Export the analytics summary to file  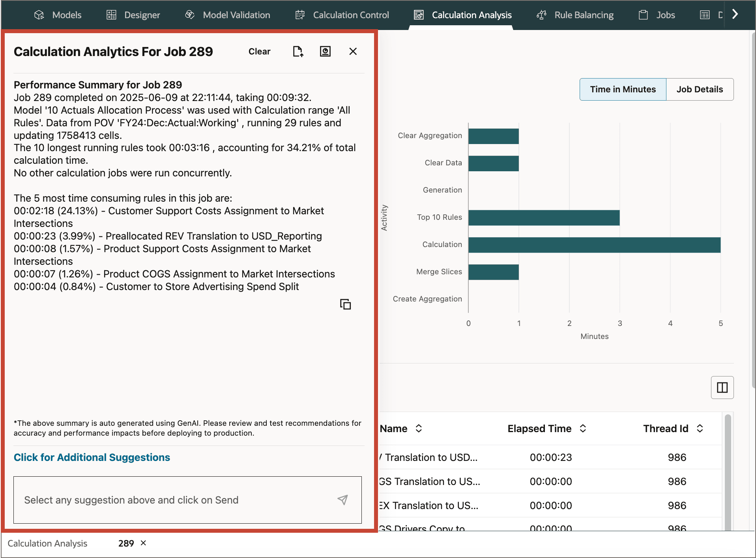click(298, 52)
